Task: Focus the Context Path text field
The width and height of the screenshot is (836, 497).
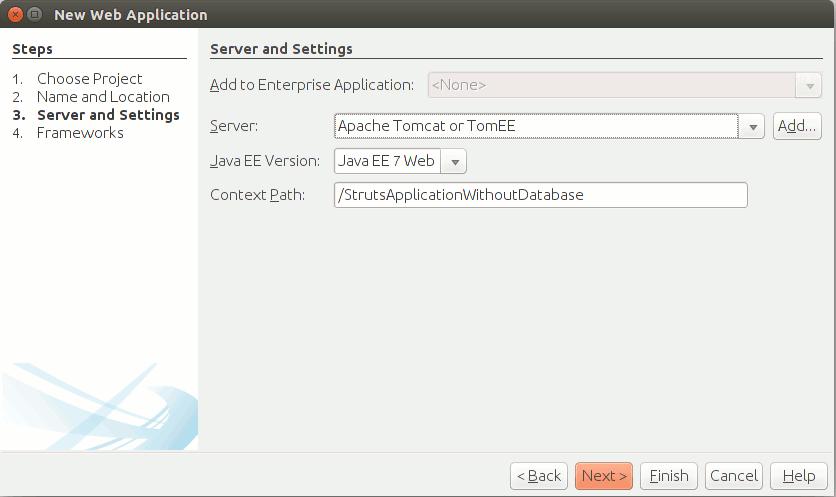Action: point(541,195)
